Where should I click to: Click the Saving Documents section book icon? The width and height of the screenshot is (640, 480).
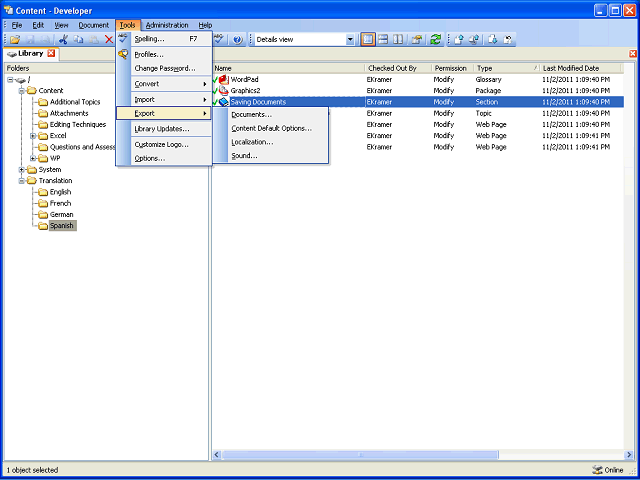coord(224,102)
